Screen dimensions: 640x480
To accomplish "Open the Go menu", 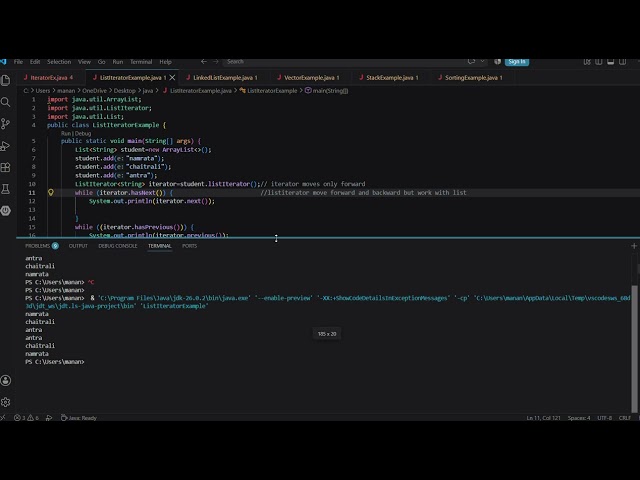I will pos(102,62).
